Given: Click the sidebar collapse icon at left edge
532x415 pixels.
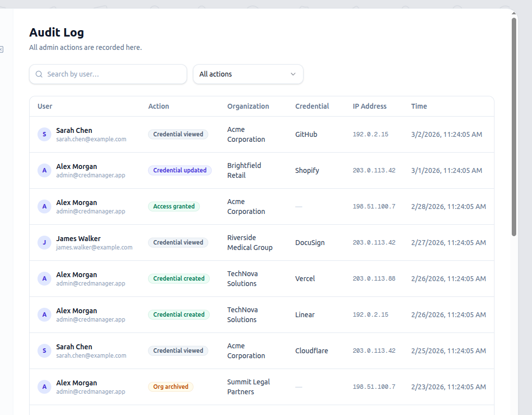Looking at the screenshot, I should point(1,49).
